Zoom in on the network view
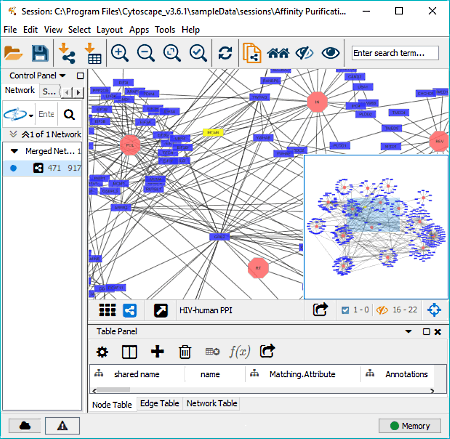Image resolution: width=450 pixels, height=439 pixels. coord(120,53)
